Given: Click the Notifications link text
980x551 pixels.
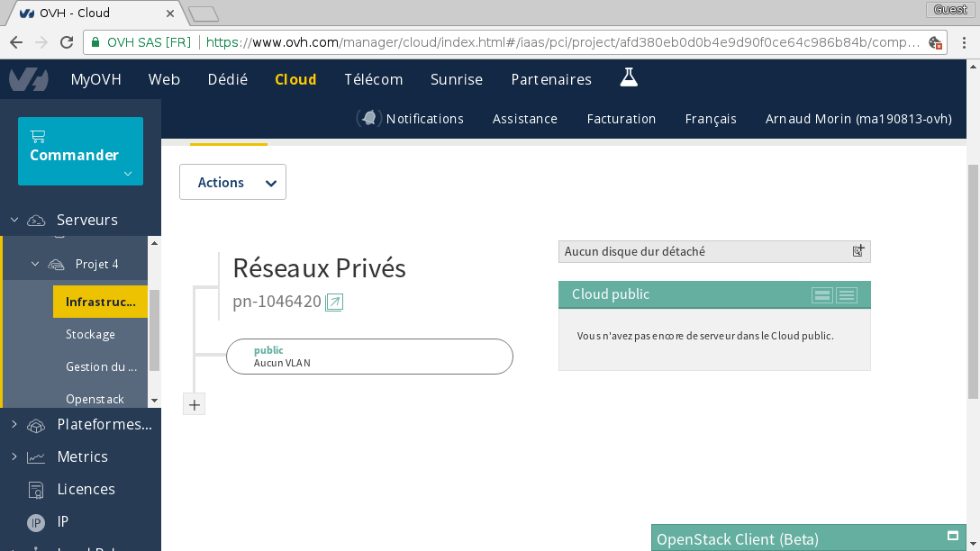Looking at the screenshot, I should pyautogui.click(x=424, y=119).
